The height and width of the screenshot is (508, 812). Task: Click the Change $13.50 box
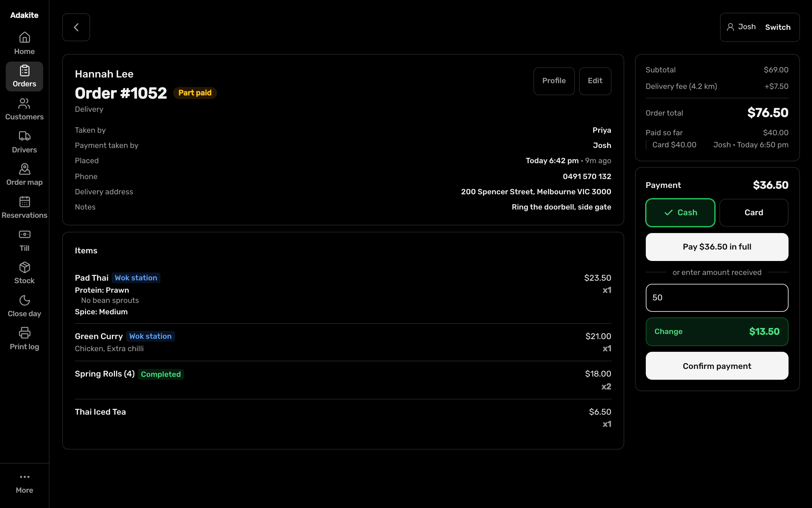[717, 331]
